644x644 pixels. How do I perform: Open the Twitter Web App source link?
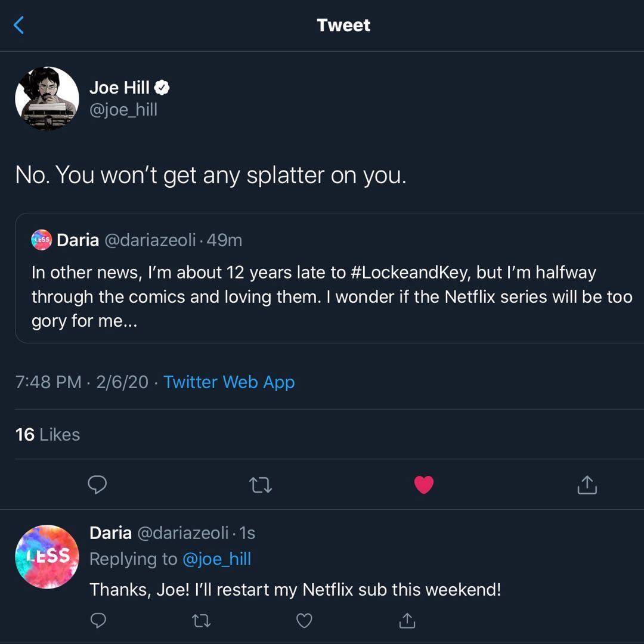coord(229,382)
